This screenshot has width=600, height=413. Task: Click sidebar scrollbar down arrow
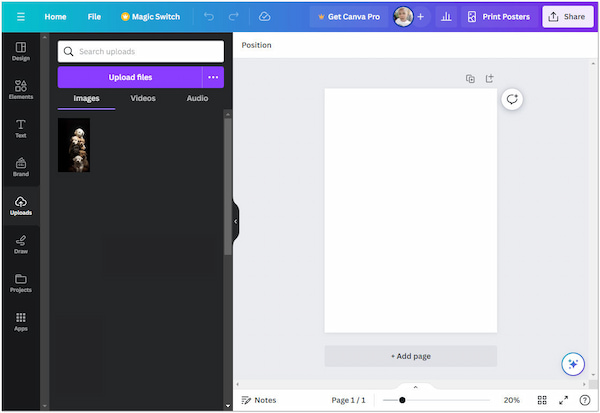44,406
